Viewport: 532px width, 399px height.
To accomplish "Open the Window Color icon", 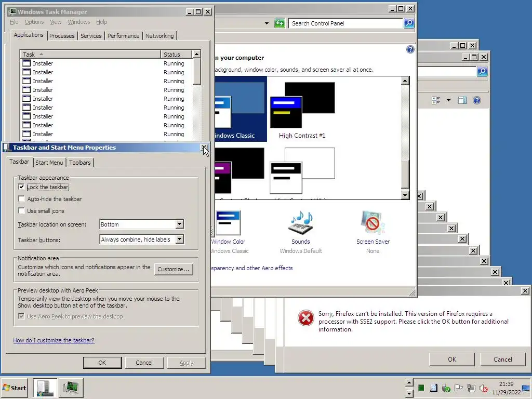I will click(x=228, y=222).
